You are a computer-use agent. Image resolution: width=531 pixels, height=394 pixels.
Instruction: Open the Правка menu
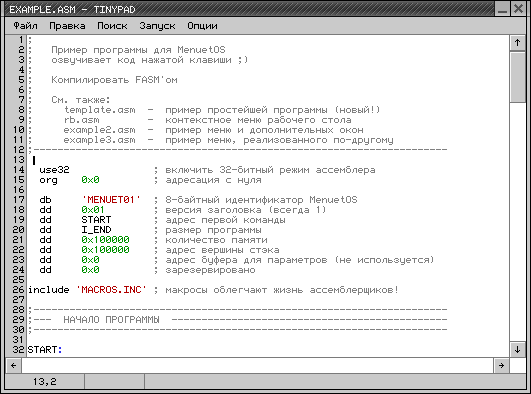[67, 26]
